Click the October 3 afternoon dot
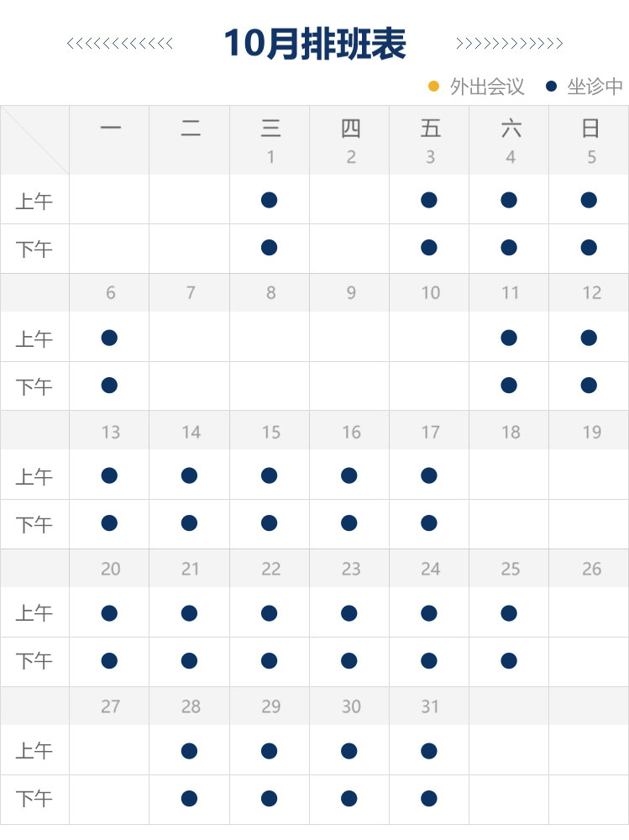Screen dimensions: 629x840 pos(429,248)
